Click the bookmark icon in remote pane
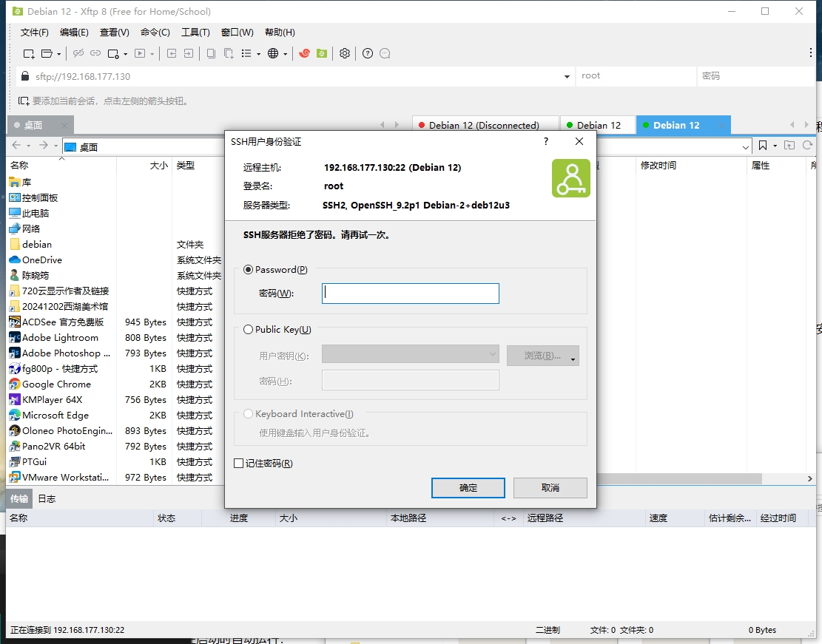Image resolution: width=822 pixels, height=644 pixels. (763, 146)
